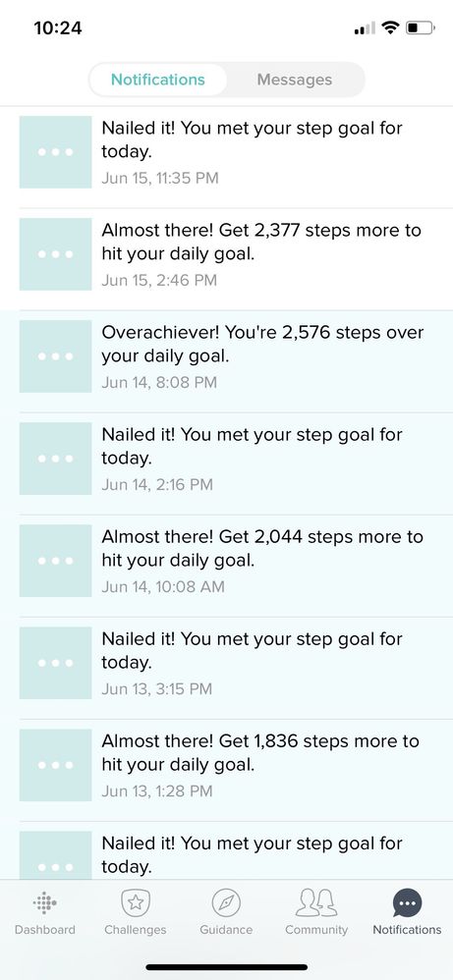Tap the icon beside the Jun 13, 1:28 PM notification
This screenshot has height=980, width=453.
56,765
